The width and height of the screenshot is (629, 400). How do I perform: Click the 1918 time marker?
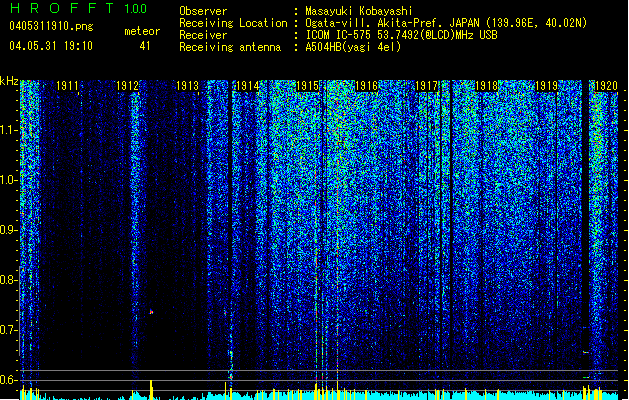[x=486, y=86]
